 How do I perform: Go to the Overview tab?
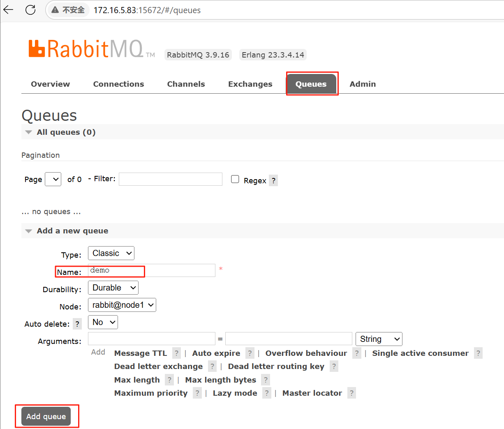point(51,84)
